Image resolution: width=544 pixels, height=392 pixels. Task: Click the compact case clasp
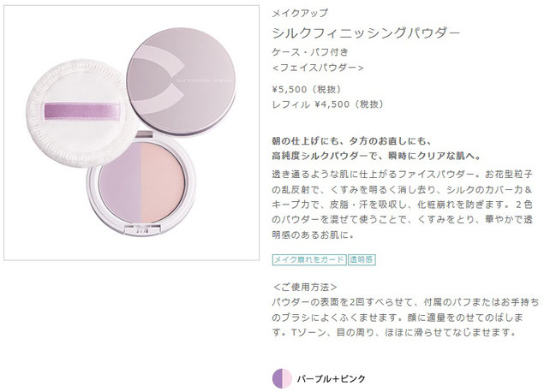click(x=142, y=229)
